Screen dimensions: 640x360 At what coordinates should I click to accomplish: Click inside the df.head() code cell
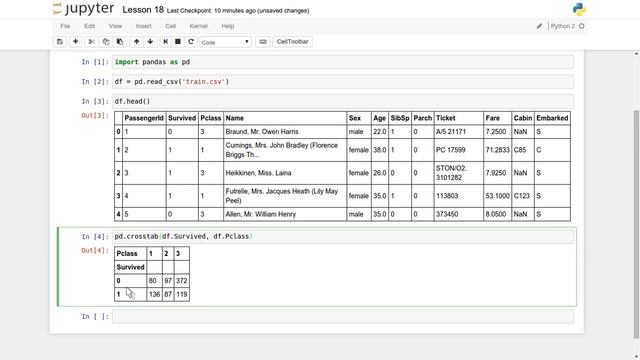click(343, 101)
